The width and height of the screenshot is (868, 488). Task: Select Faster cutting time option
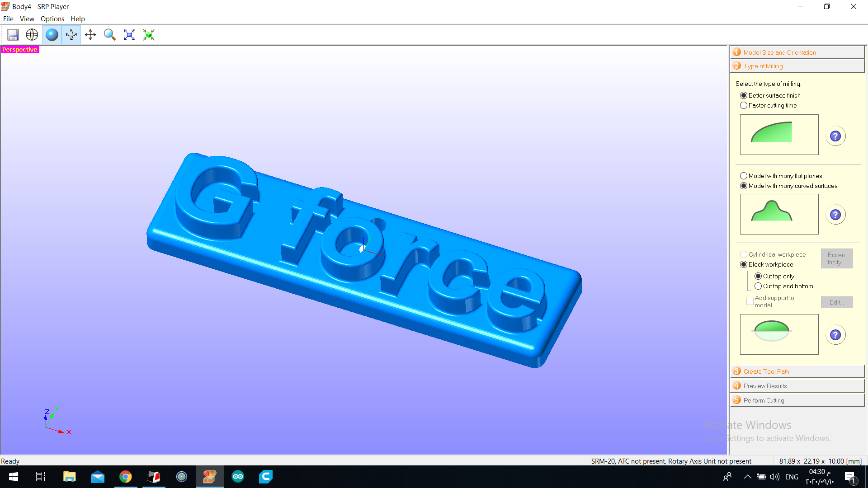point(744,105)
